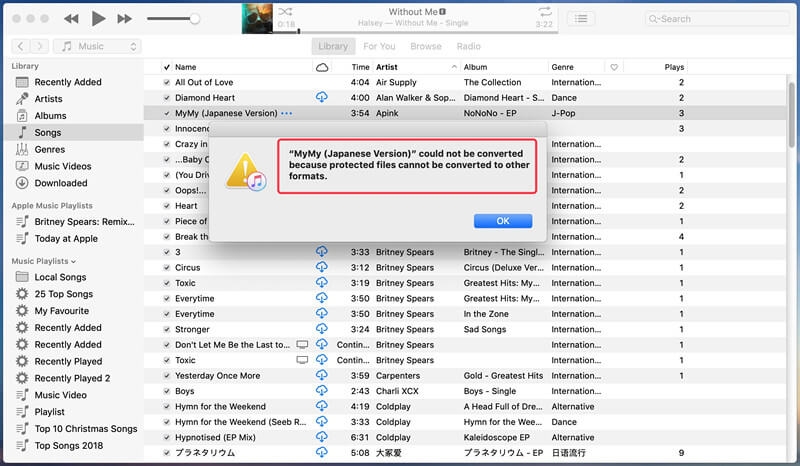Click the Search field
The width and height of the screenshot is (800, 466).
click(x=719, y=18)
